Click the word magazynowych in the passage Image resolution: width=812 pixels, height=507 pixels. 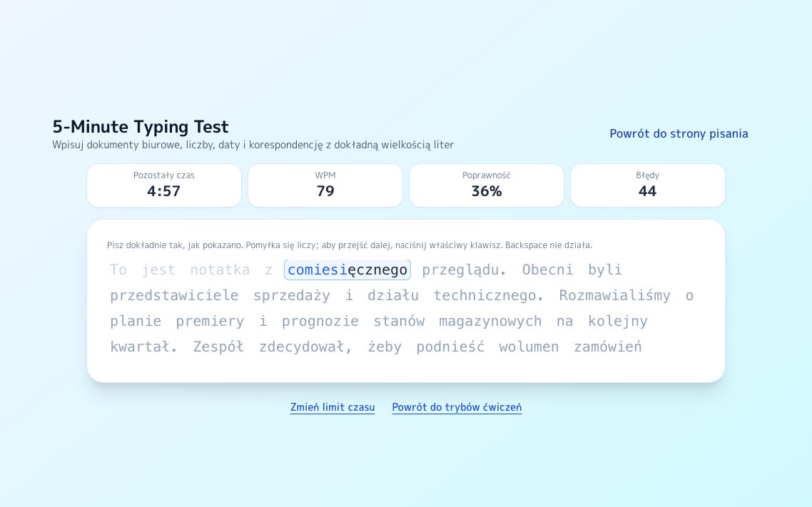point(490,322)
